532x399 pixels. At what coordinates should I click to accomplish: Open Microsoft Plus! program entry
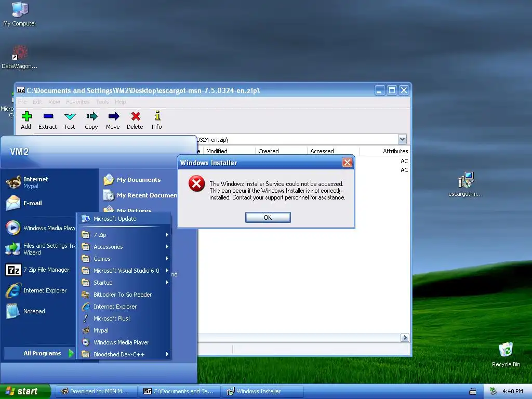[124, 318]
